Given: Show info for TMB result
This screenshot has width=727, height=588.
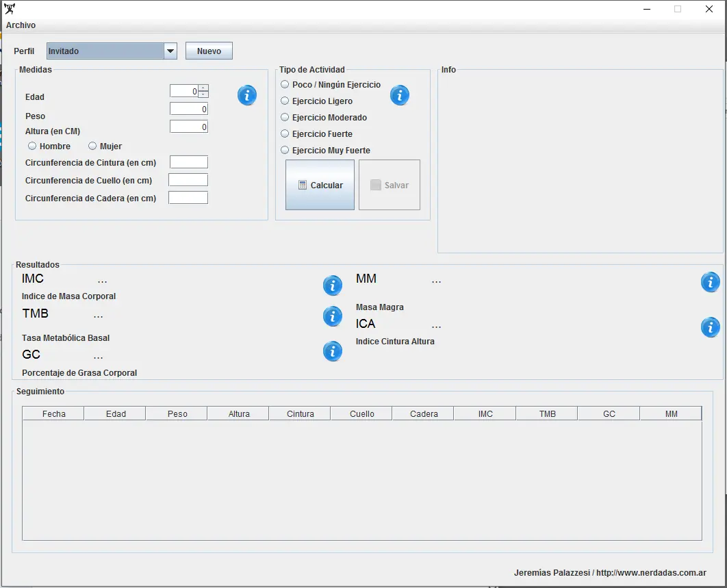Looking at the screenshot, I should coord(333,317).
